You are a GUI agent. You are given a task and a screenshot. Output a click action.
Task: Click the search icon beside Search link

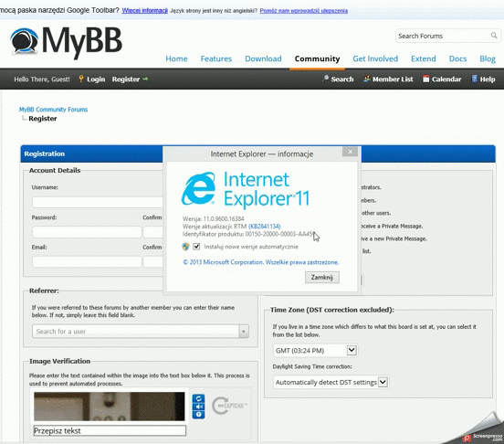(325, 79)
